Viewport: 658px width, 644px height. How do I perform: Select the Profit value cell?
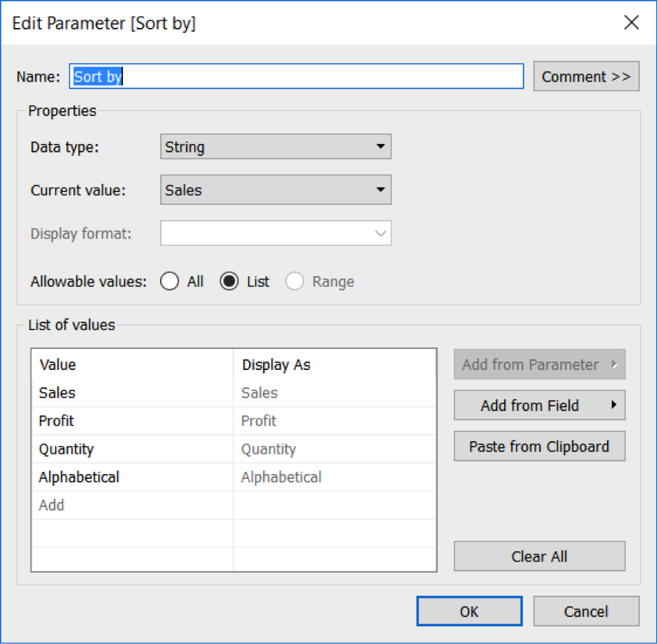click(x=133, y=421)
